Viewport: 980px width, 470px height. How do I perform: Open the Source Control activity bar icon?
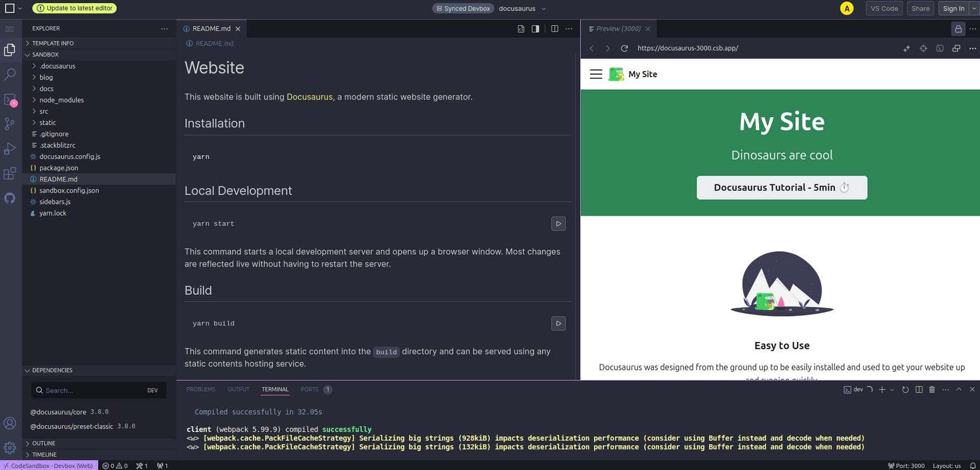(10, 124)
